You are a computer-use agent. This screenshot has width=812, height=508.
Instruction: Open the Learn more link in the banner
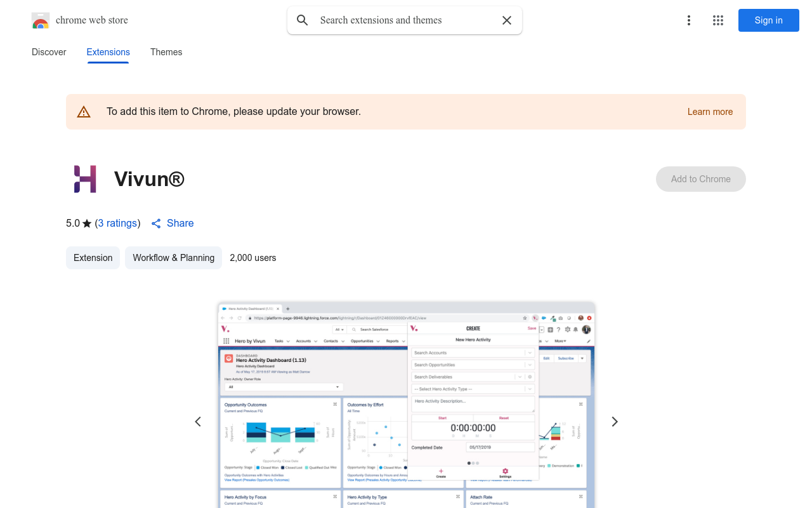710,112
